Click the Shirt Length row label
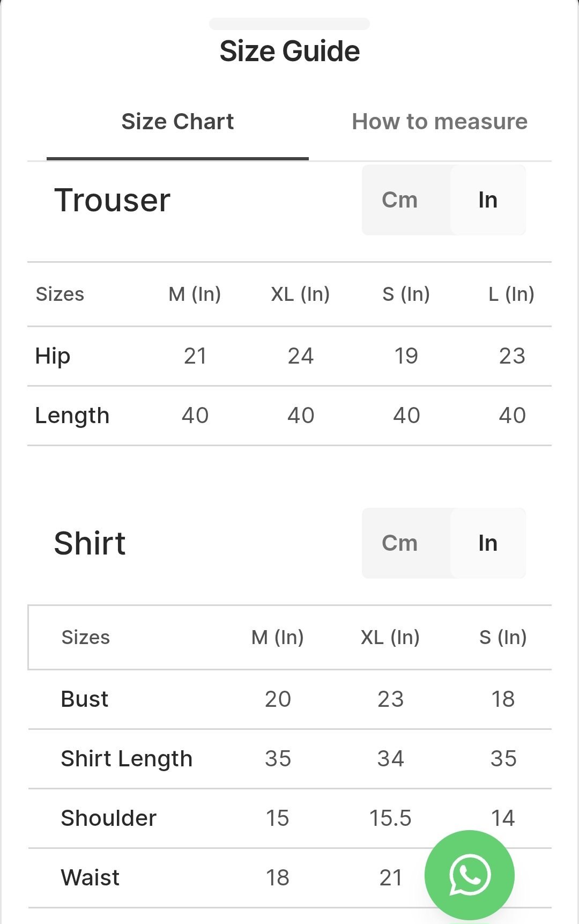The height and width of the screenshot is (924, 579). tap(127, 759)
